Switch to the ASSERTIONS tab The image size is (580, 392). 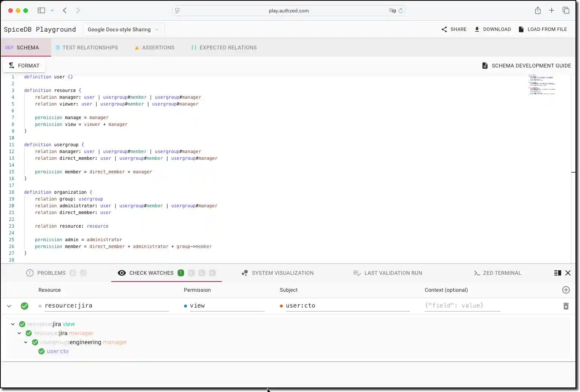(158, 47)
